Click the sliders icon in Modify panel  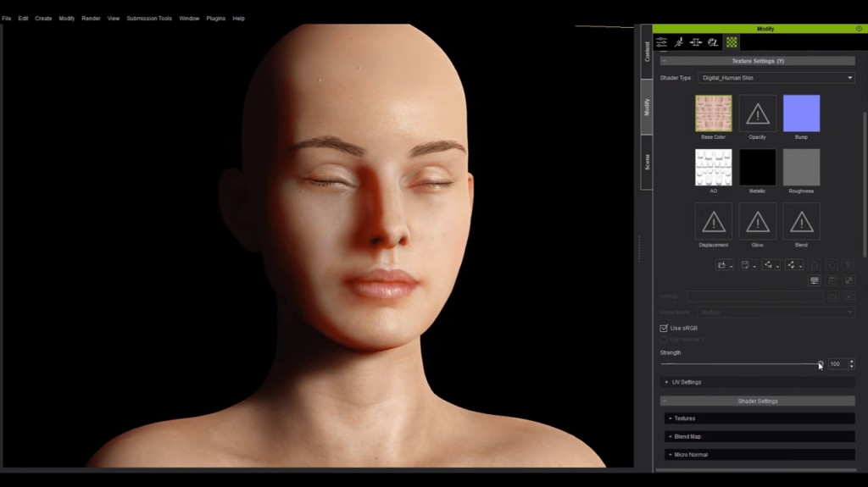coord(662,42)
